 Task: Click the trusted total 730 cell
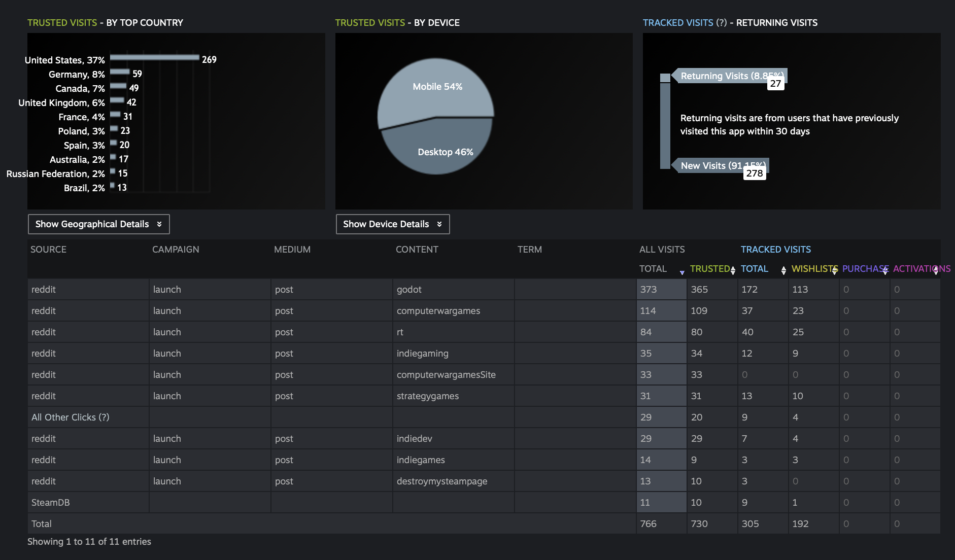click(x=712, y=524)
